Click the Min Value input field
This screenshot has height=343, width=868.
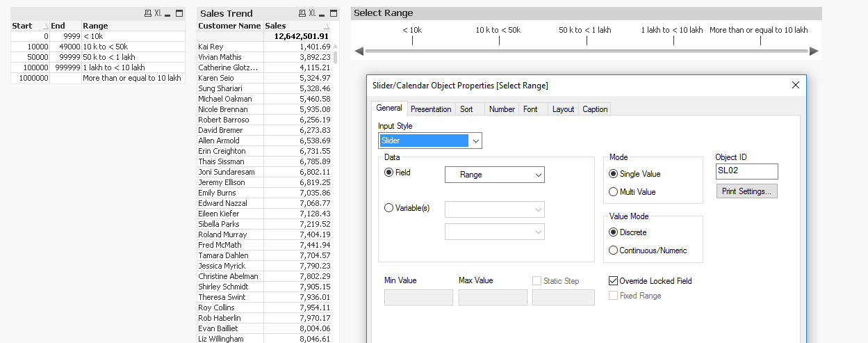(x=418, y=297)
